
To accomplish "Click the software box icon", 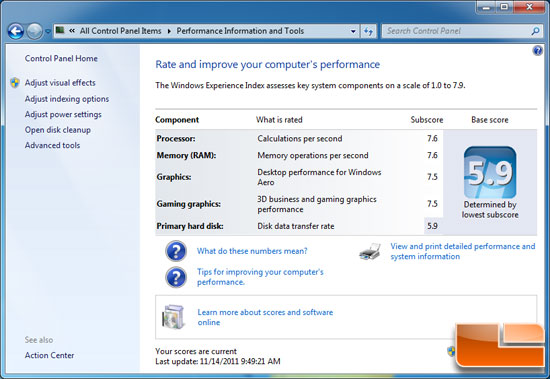I will click(173, 317).
